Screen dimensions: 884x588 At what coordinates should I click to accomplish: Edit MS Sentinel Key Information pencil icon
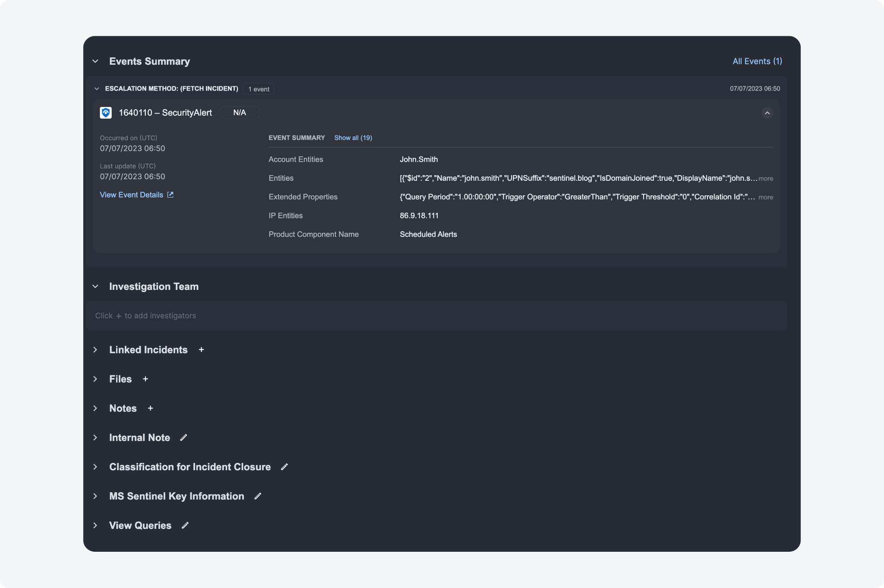258,497
